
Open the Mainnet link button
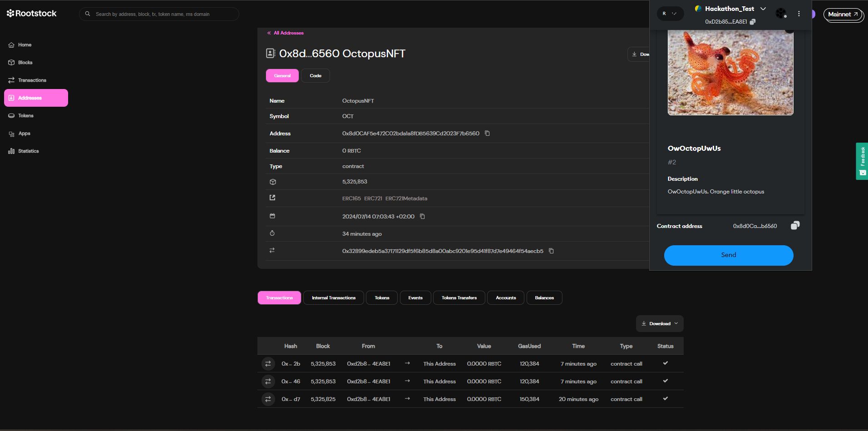tap(843, 15)
